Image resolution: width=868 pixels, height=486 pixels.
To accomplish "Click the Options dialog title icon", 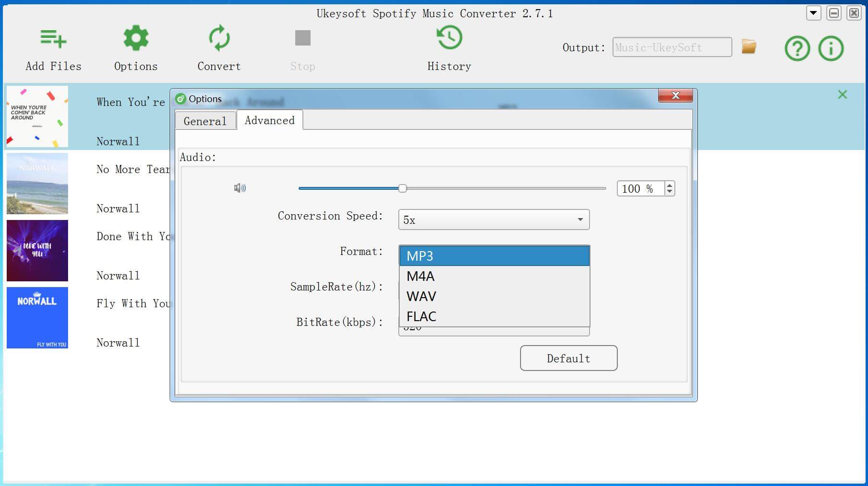I will pos(181,99).
